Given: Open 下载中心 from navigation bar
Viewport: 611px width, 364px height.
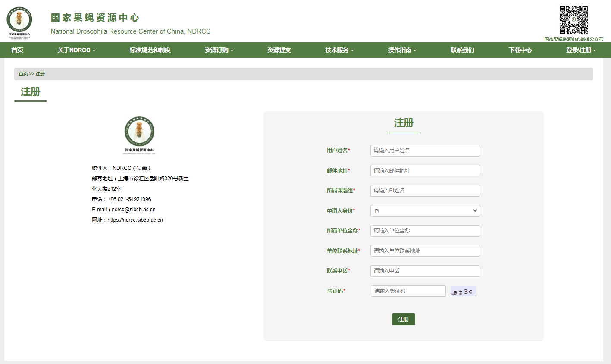Looking at the screenshot, I should [520, 50].
